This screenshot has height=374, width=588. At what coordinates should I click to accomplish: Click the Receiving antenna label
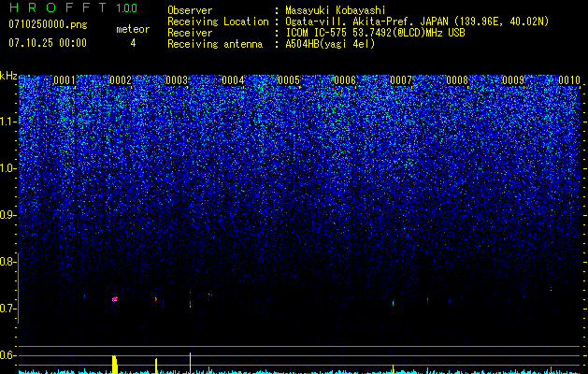[x=215, y=44]
